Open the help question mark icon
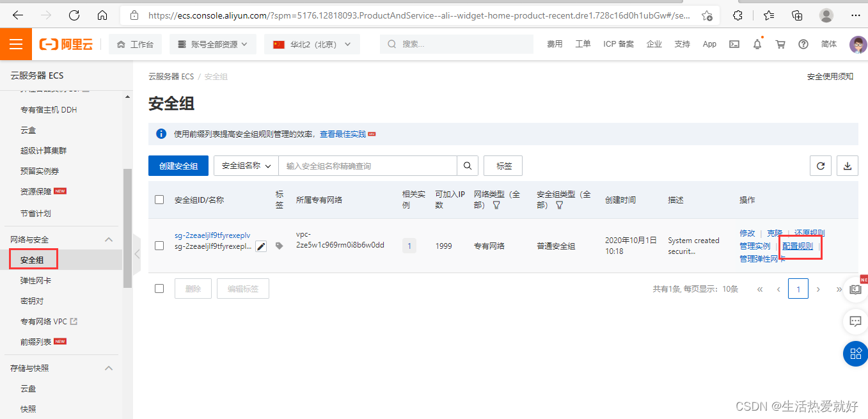Screen dimensions: 868x419 pyautogui.click(x=803, y=44)
